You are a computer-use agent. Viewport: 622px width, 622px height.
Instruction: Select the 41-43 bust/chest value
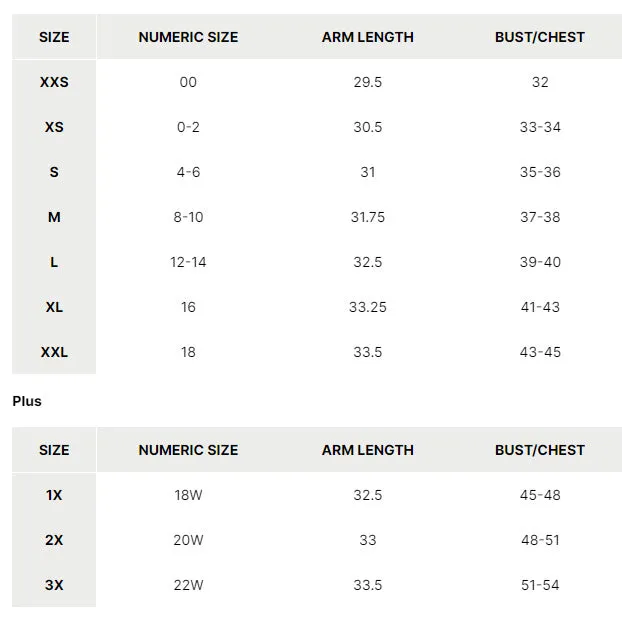[x=540, y=307]
